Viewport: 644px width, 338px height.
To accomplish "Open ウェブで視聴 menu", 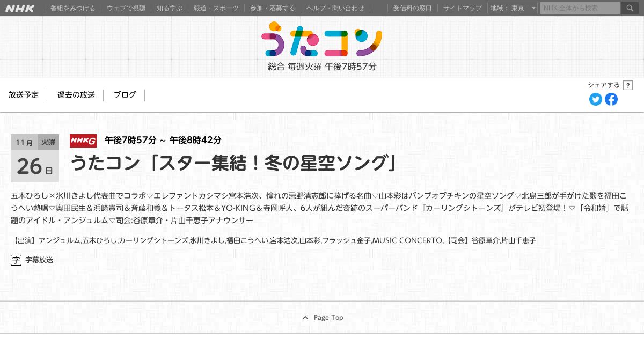I will (126, 8).
